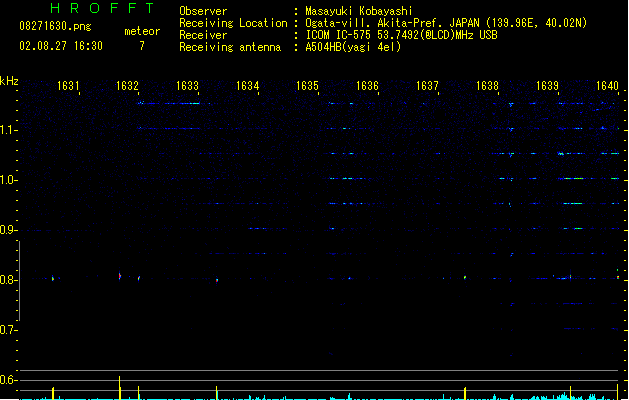
Task: Click the 1.1 kHz frequency label
Action: point(8,130)
